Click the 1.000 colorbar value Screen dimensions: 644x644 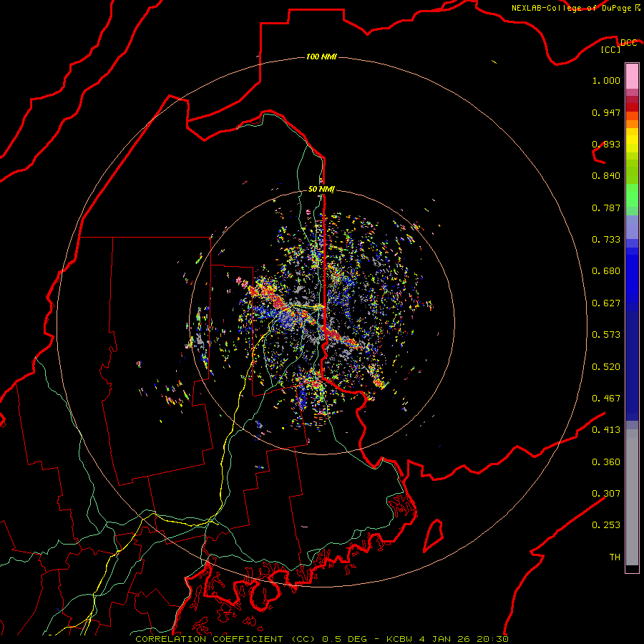606,80
